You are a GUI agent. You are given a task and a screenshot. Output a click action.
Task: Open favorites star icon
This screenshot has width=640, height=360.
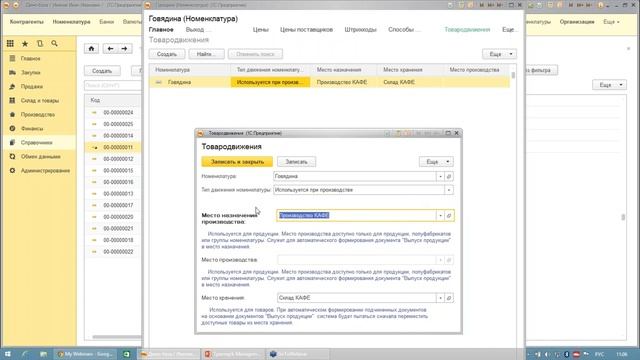[x=25, y=43]
